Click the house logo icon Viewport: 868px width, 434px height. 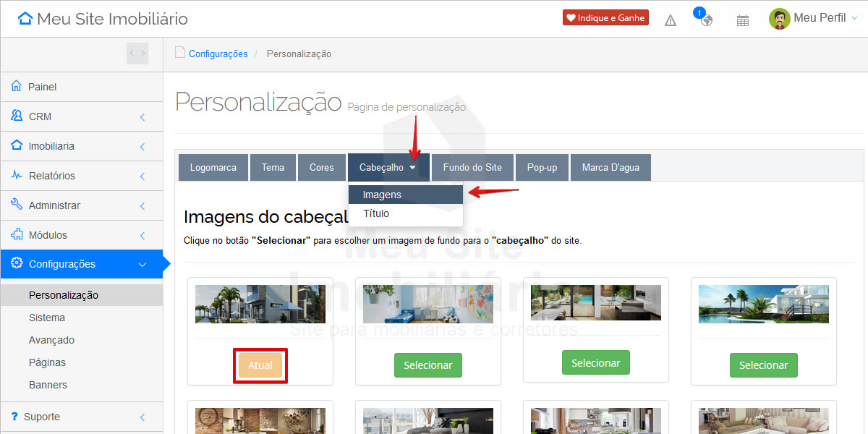click(x=25, y=19)
